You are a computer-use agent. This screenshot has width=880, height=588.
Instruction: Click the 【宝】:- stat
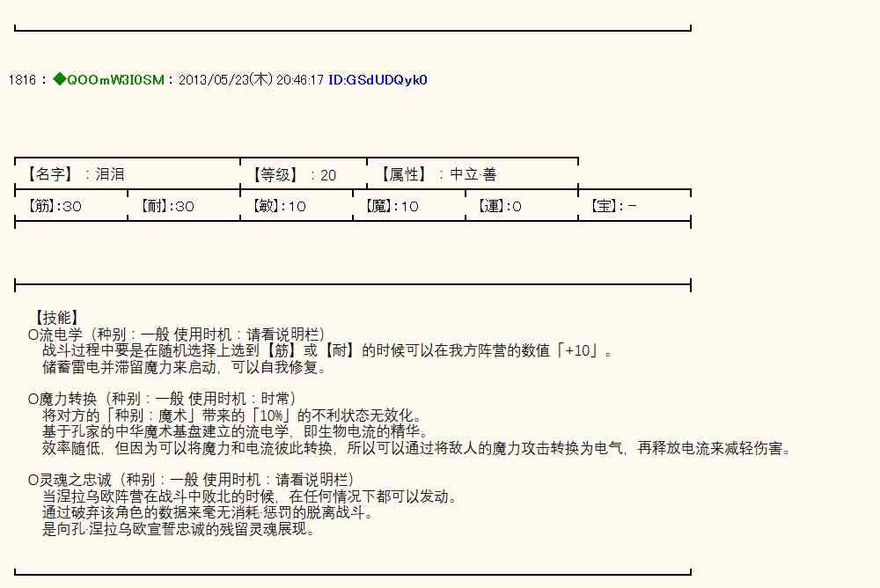tap(613, 206)
